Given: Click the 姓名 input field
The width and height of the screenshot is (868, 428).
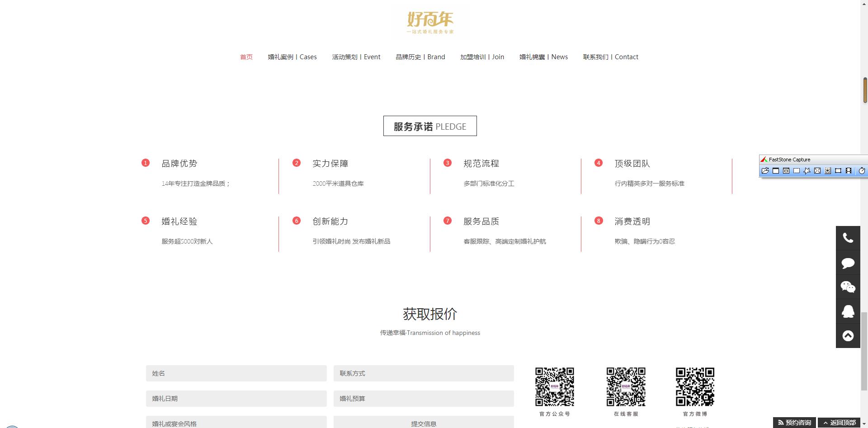Looking at the screenshot, I should pyautogui.click(x=236, y=373).
